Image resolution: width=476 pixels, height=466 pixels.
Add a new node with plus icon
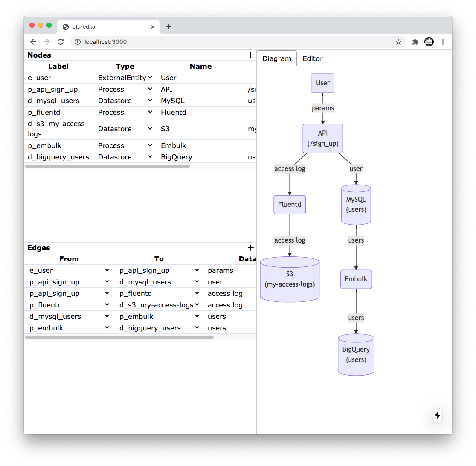coord(251,55)
